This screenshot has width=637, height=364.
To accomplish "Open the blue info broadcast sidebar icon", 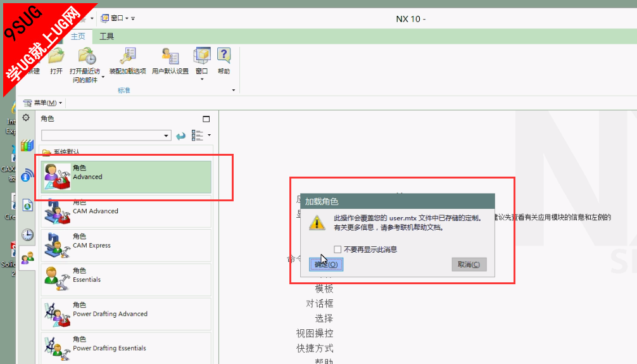I will [x=27, y=175].
